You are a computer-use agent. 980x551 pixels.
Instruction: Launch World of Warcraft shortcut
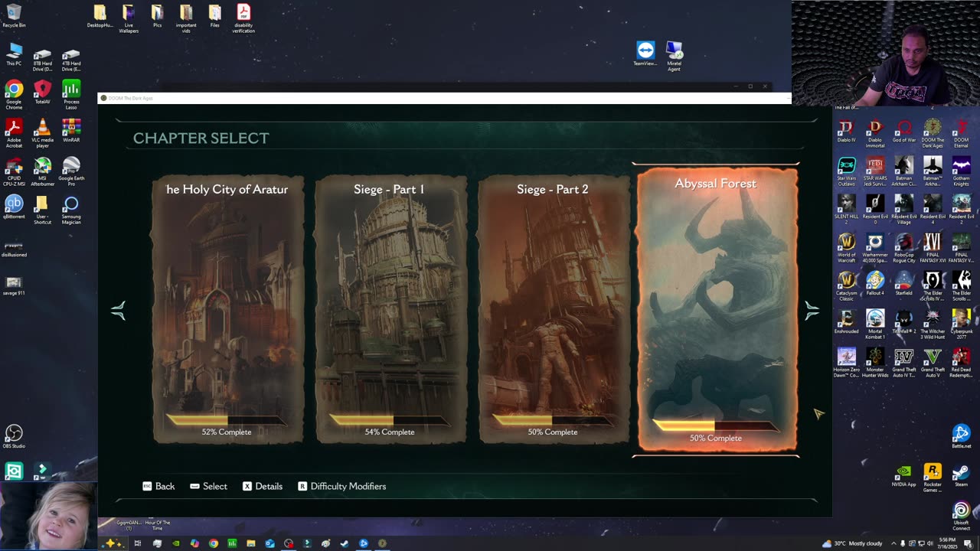(847, 248)
